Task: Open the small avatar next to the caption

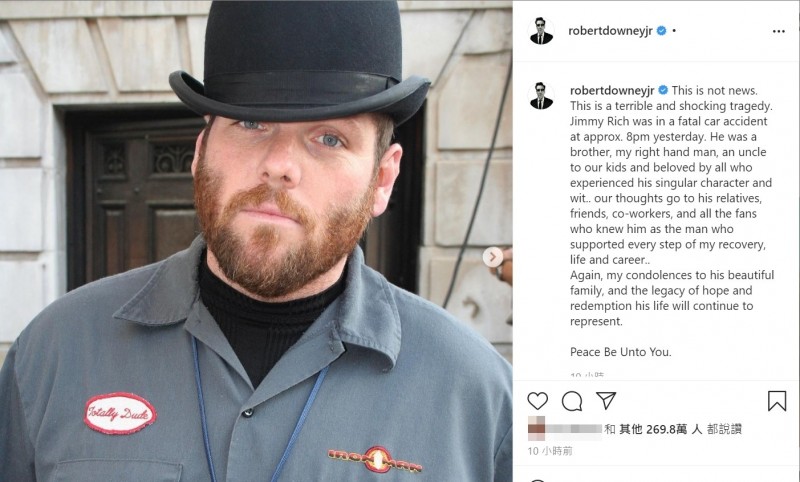Action: coord(541,95)
